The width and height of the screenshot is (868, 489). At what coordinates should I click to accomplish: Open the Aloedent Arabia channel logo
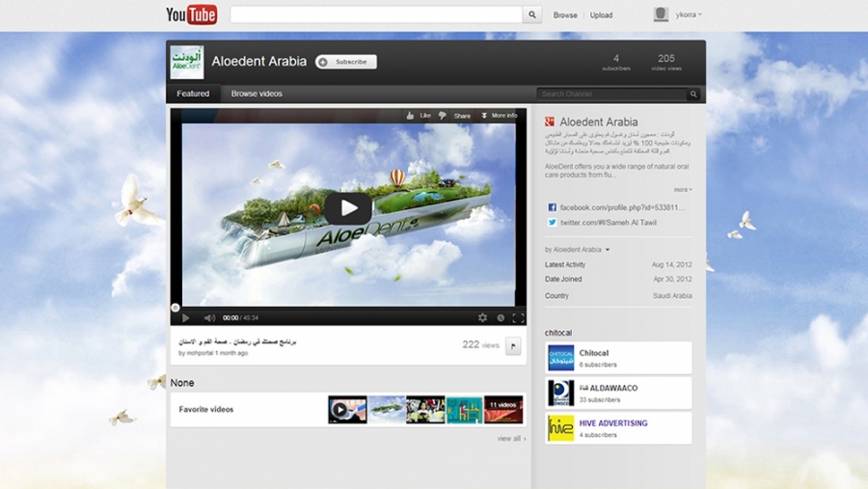[x=186, y=62]
